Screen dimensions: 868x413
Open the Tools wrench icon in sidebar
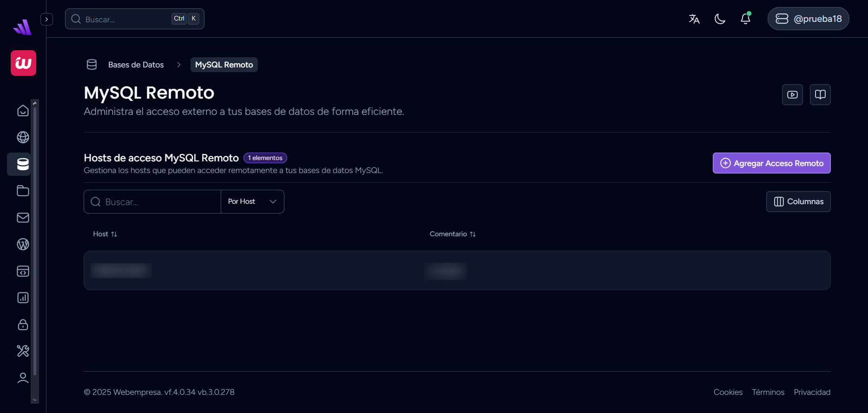click(x=23, y=351)
